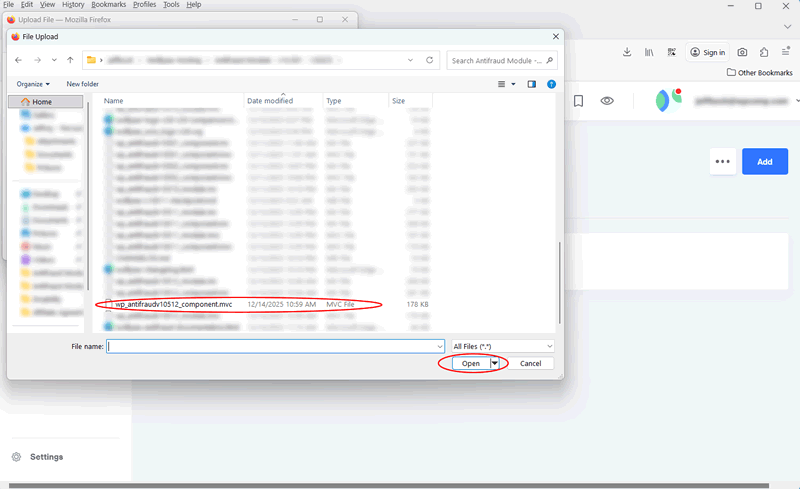Click the page horizontal scrollbar
This screenshot has height=489, width=800.
(389, 485)
